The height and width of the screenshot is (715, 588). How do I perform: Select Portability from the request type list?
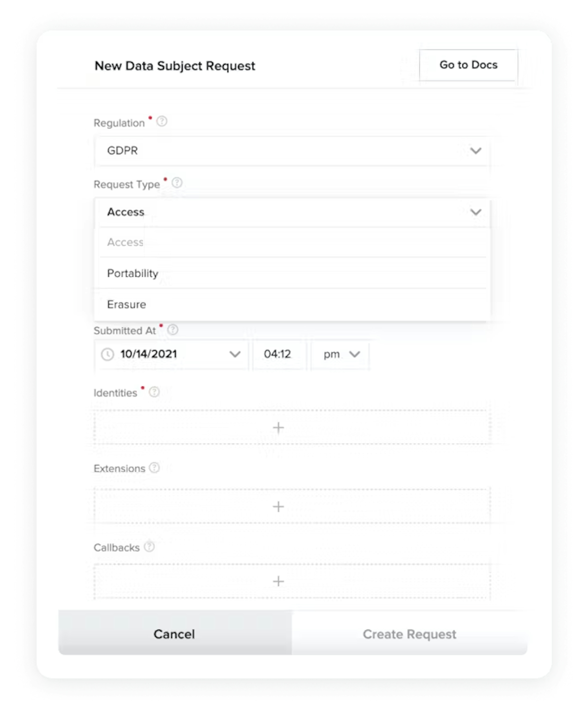pyautogui.click(x=132, y=273)
